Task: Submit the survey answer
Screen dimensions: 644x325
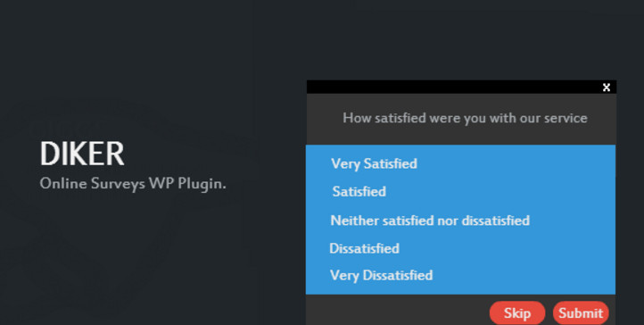Action: (581, 313)
